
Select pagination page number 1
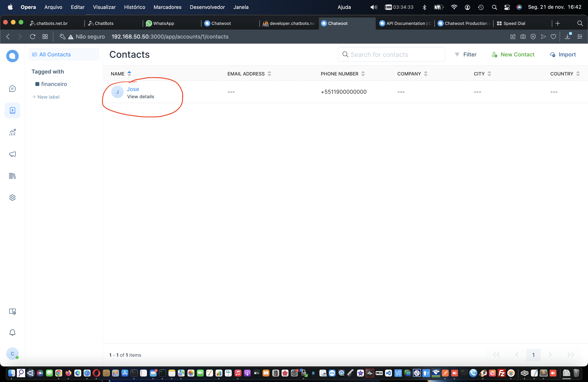533,355
